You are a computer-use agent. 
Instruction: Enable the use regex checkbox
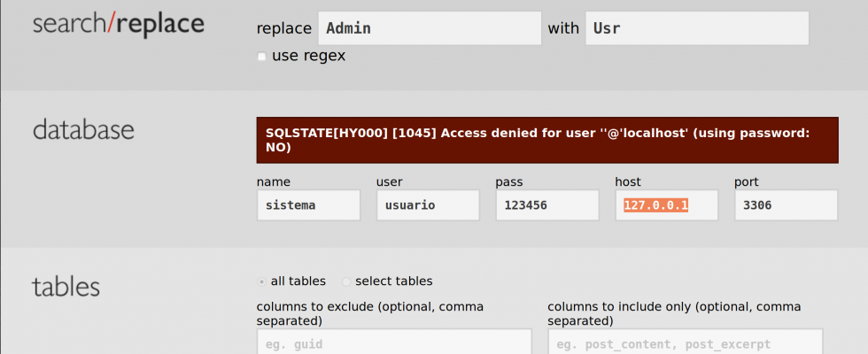click(262, 57)
